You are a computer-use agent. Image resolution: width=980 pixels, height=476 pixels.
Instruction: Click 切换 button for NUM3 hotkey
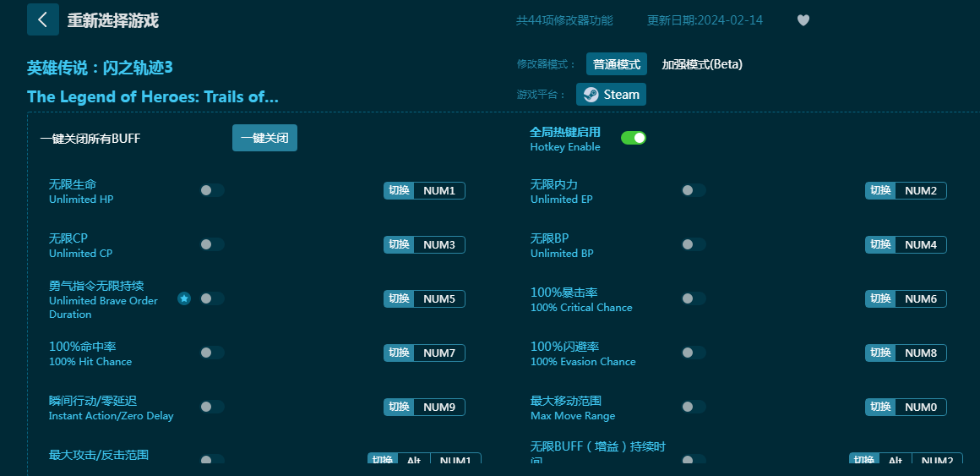coord(399,244)
